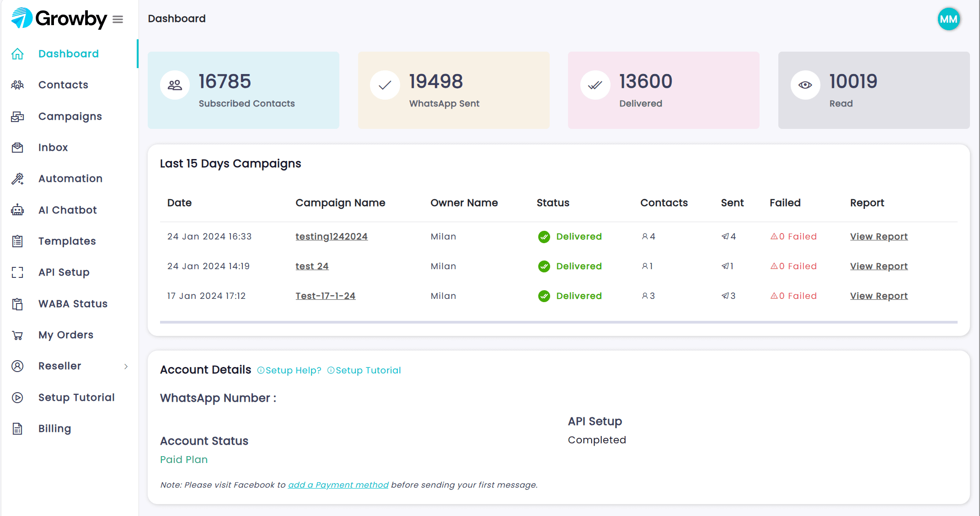Click the Contacts people icon in sidebar
The width and height of the screenshot is (980, 516).
(17, 85)
